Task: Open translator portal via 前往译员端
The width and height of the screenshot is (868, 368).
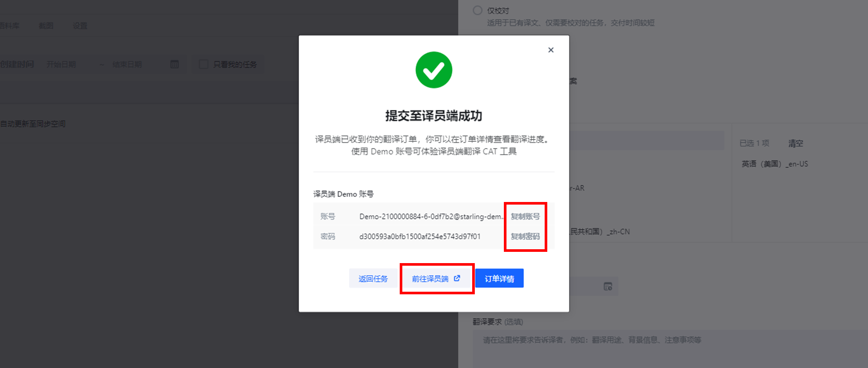Action: [436, 278]
